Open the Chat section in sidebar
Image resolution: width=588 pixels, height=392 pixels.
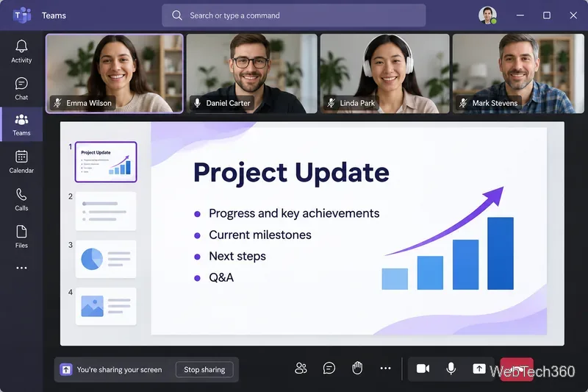[x=21, y=88]
